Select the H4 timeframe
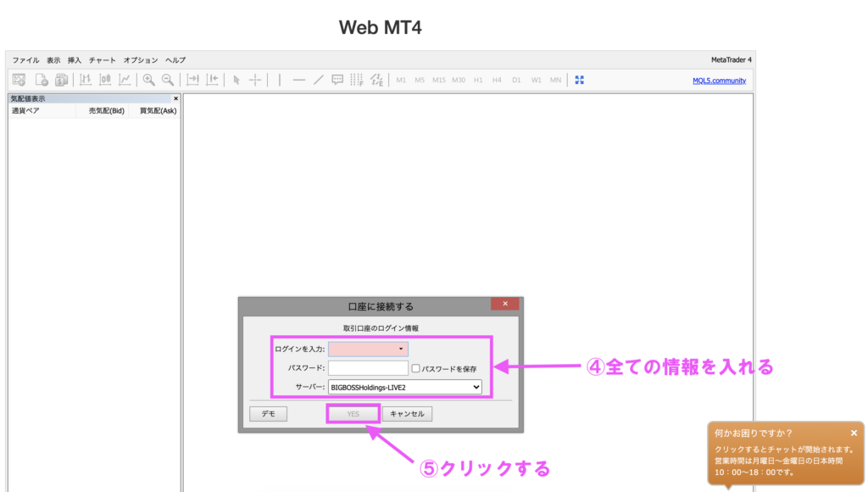Screen dimensions: 868x492 [x=497, y=80]
